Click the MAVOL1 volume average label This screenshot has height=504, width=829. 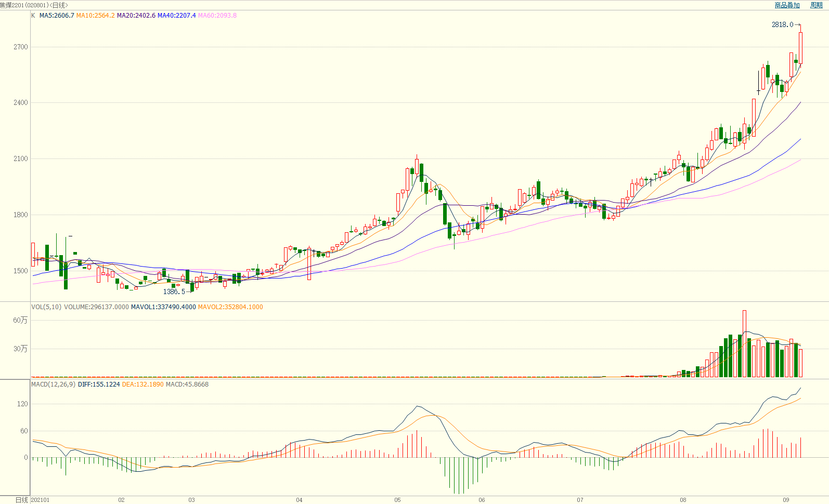click(163, 307)
